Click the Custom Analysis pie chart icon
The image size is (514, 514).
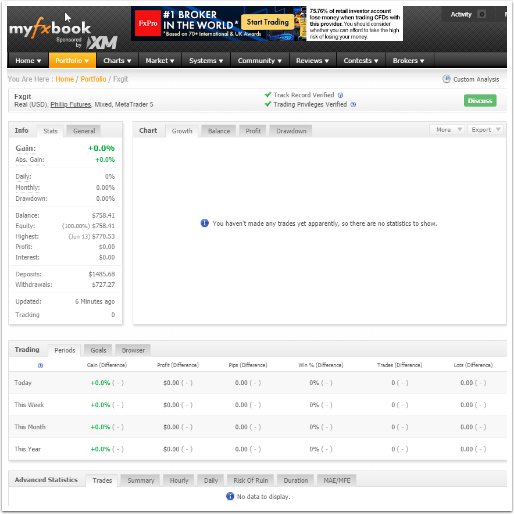446,79
